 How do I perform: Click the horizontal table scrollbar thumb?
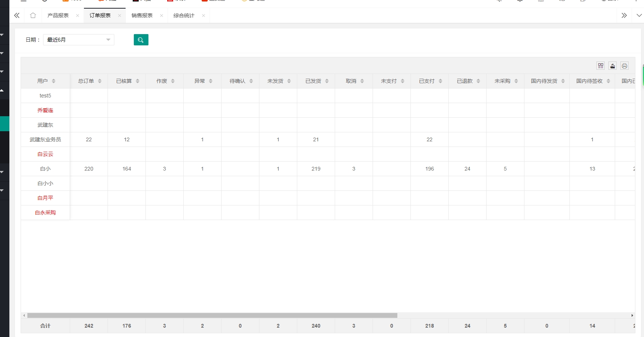(212, 315)
